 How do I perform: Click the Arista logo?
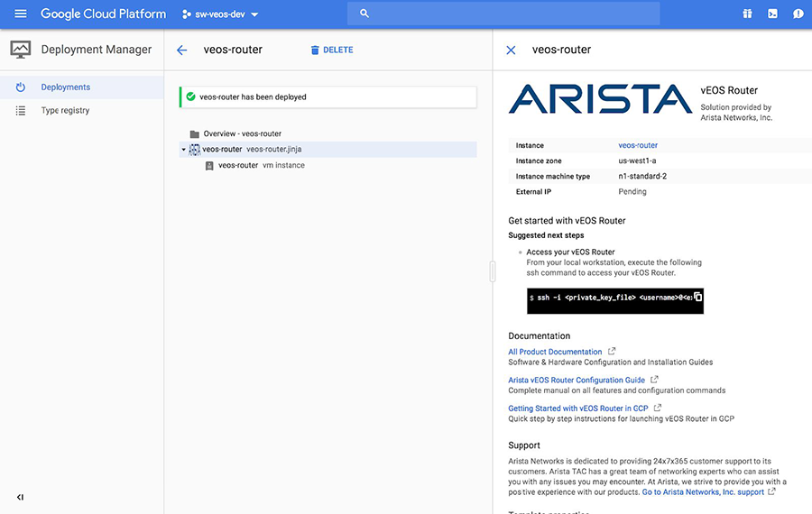(x=600, y=99)
